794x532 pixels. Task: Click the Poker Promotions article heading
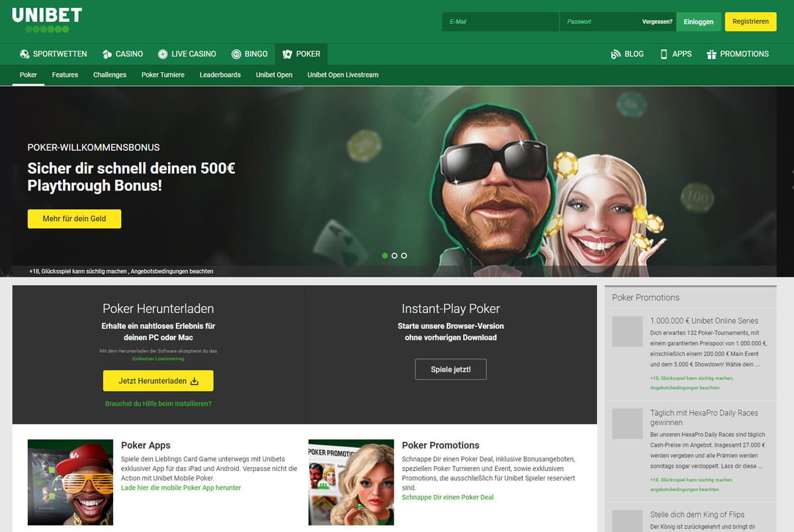(441, 445)
